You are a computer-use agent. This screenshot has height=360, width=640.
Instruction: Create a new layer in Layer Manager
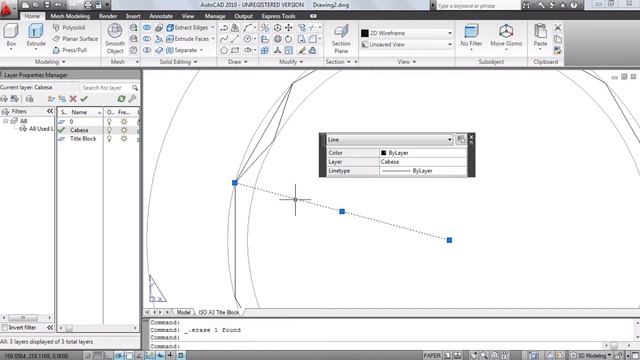click(x=51, y=99)
